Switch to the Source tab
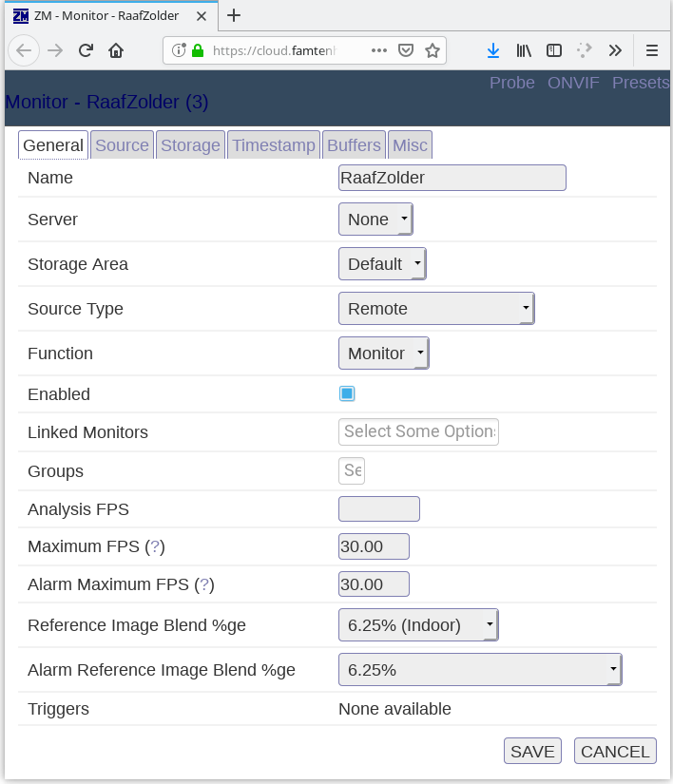The image size is (673, 784). (x=122, y=145)
